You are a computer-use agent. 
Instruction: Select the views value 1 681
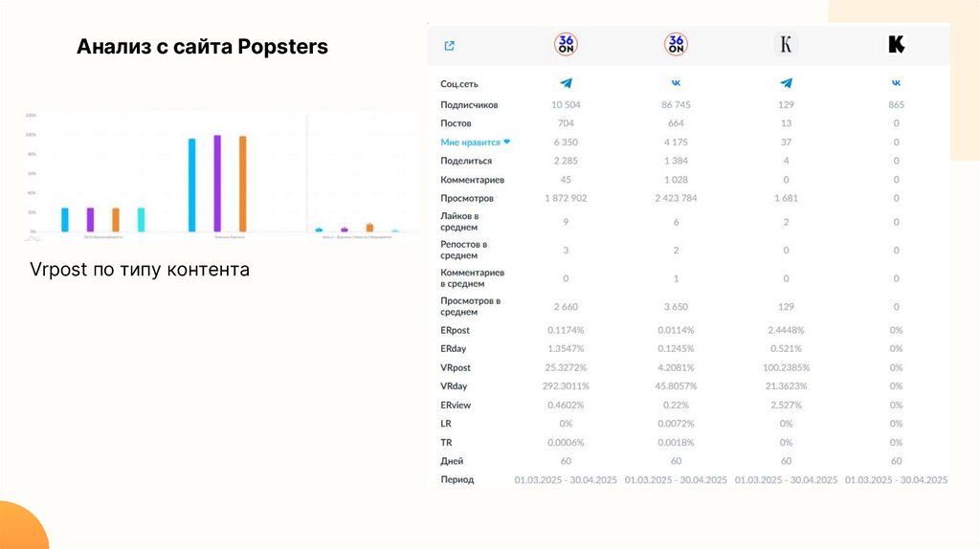[x=787, y=199]
